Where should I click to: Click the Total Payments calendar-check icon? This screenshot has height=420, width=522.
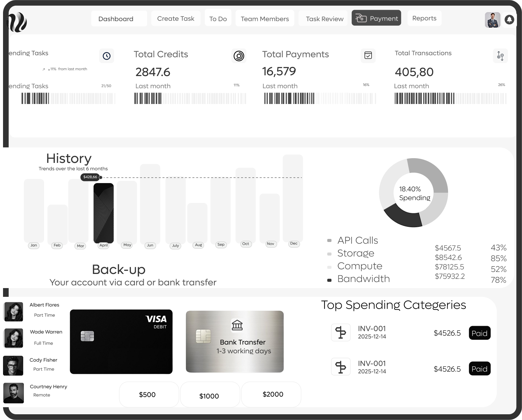click(x=368, y=56)
